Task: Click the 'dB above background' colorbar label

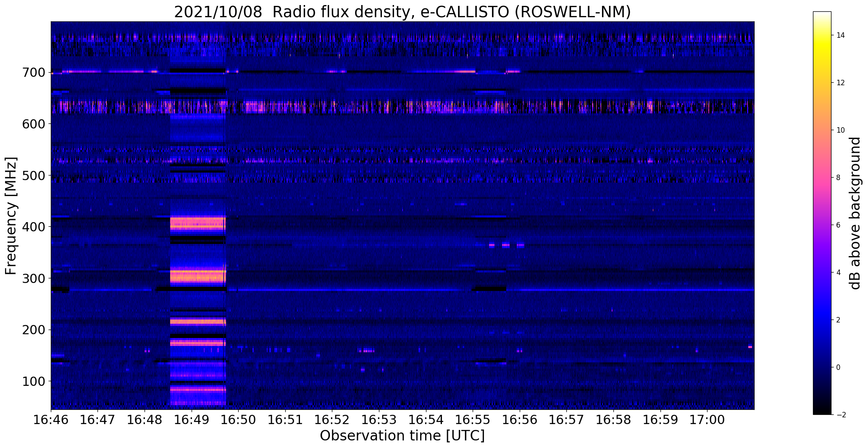Action: pos(855,213)
